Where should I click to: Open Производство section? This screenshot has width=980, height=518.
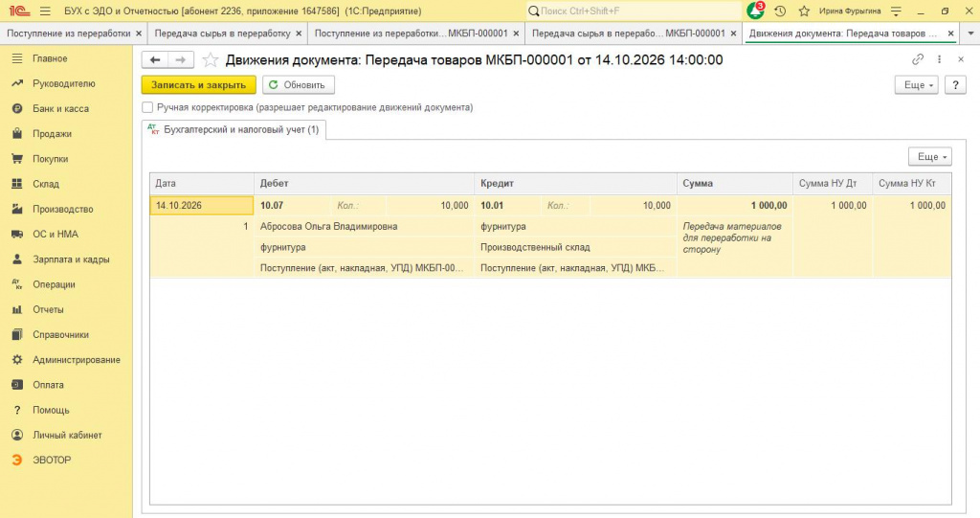click(x=62, y=209)
